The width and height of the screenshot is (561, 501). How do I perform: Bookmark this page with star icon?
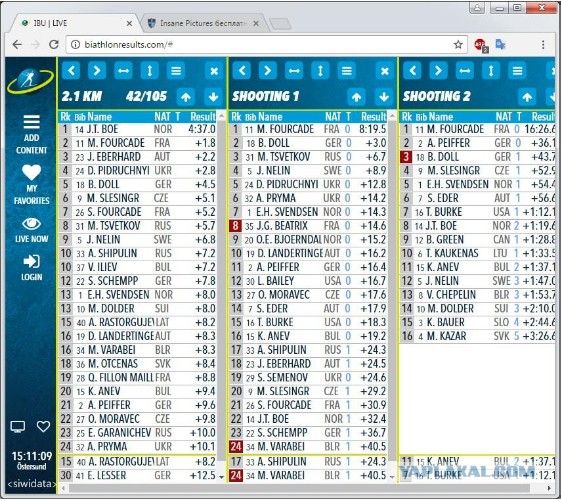tap(458, 45)
